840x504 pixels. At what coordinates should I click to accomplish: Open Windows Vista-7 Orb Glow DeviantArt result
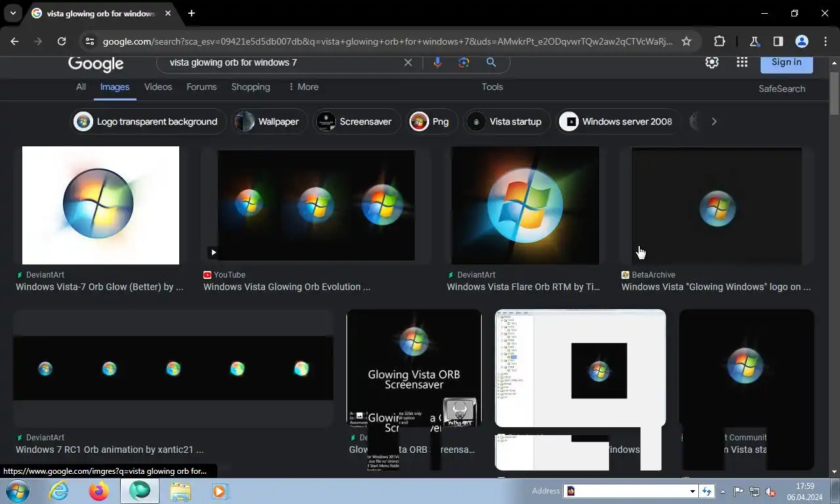[100, 287]
